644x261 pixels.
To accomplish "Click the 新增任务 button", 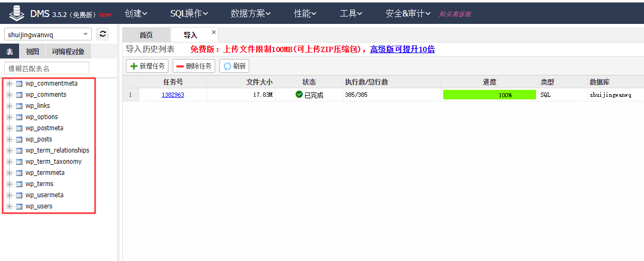I will click(147, 66).
